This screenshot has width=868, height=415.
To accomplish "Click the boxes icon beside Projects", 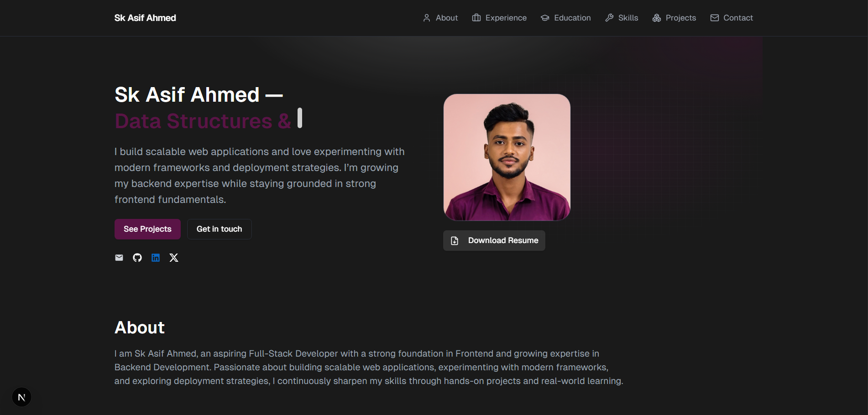I will point(657,18).
